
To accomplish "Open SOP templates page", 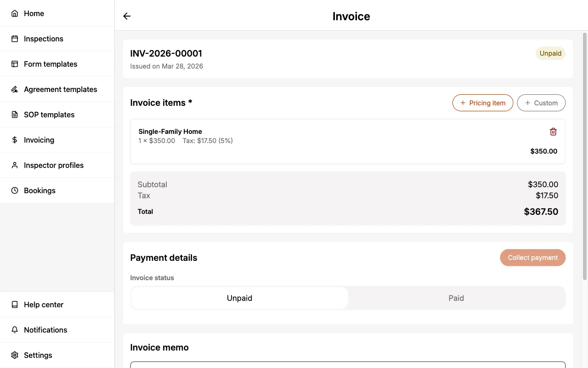I will 57,115.
